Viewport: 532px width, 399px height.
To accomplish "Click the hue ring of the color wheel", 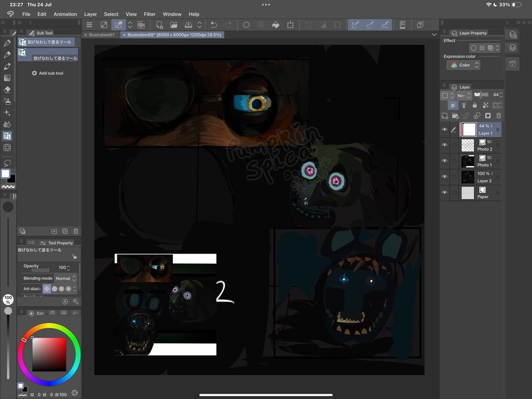I will point(49,325).
